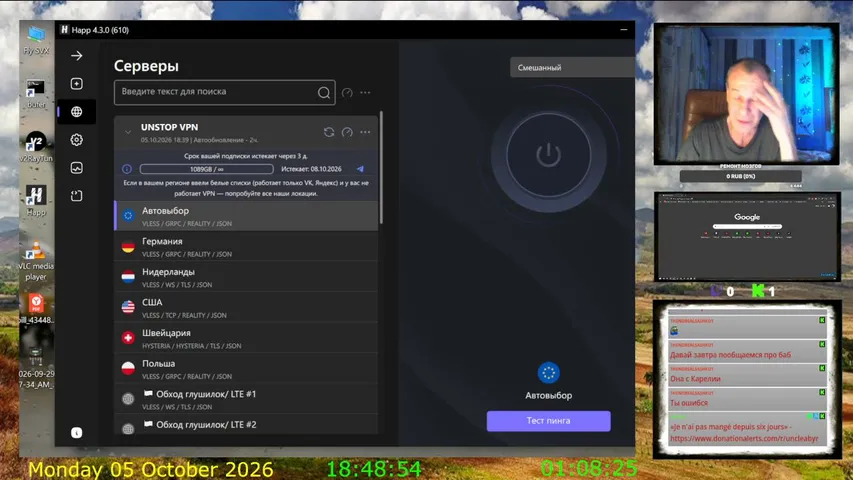Image resolution: width=853 pixels, height=480 pixels.
Task: Select the США server
Action: point(246,307)
